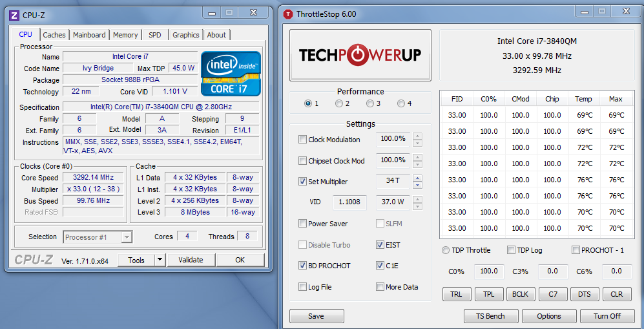
Task: Click the Tools button in CPU-Z
Action: 136,260
